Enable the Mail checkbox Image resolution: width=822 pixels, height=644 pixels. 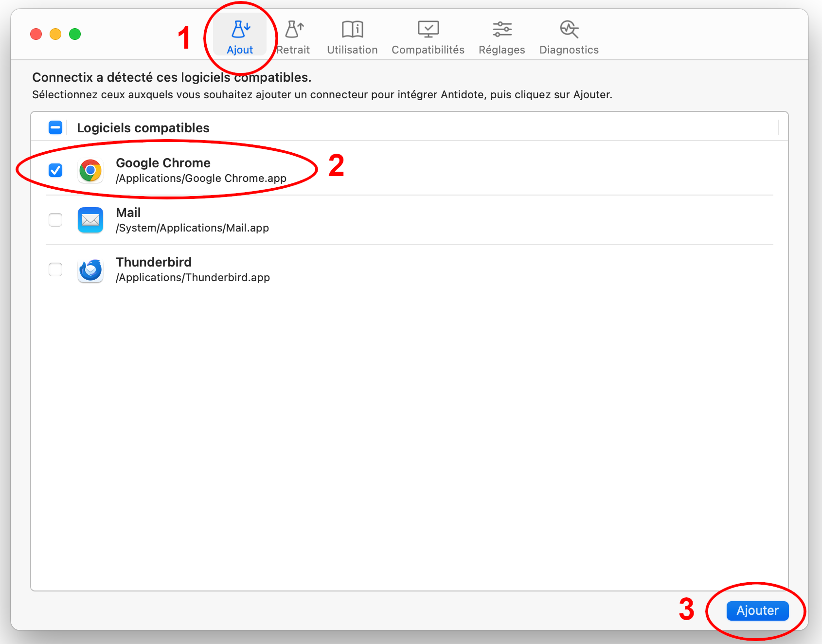pyautogui.click(x=55, y=220)
